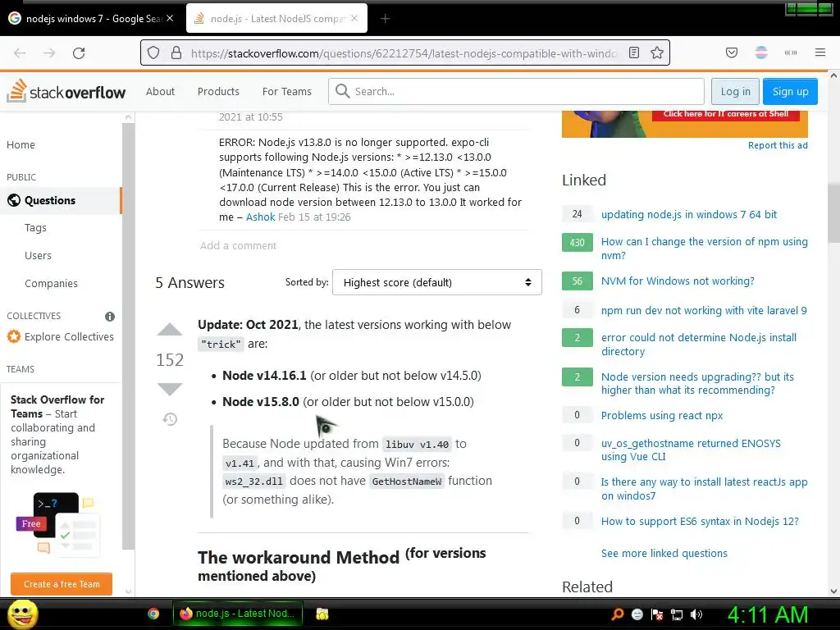Reload the page with refresh icon
Screen dimensions: 840x630
79,53
